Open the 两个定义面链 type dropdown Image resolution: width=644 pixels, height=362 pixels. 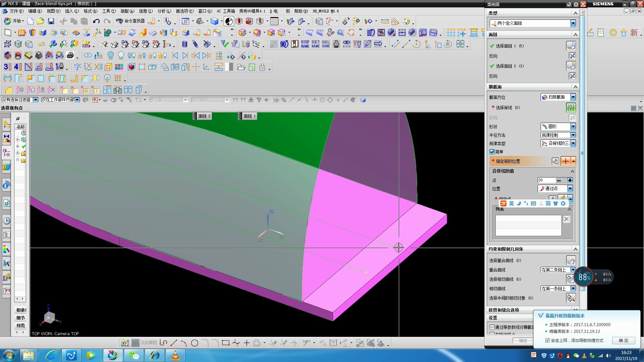[x=573, y=23]
